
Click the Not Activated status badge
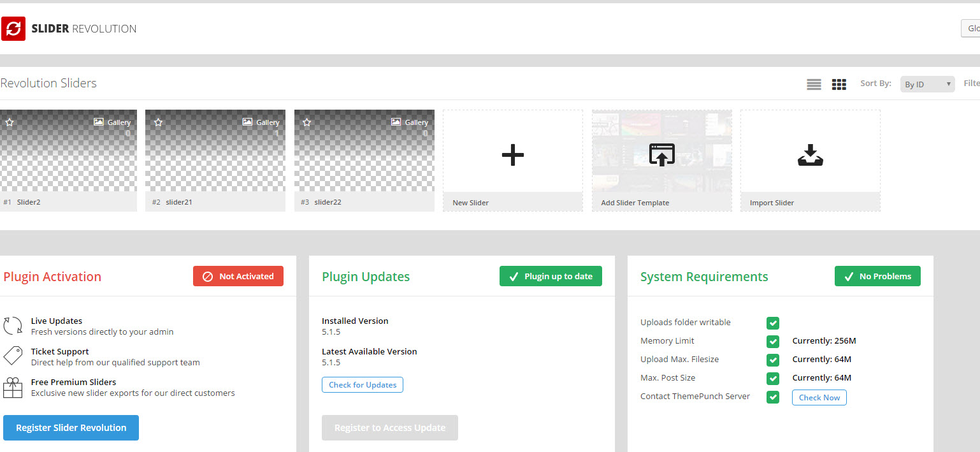tap(238, 276)
